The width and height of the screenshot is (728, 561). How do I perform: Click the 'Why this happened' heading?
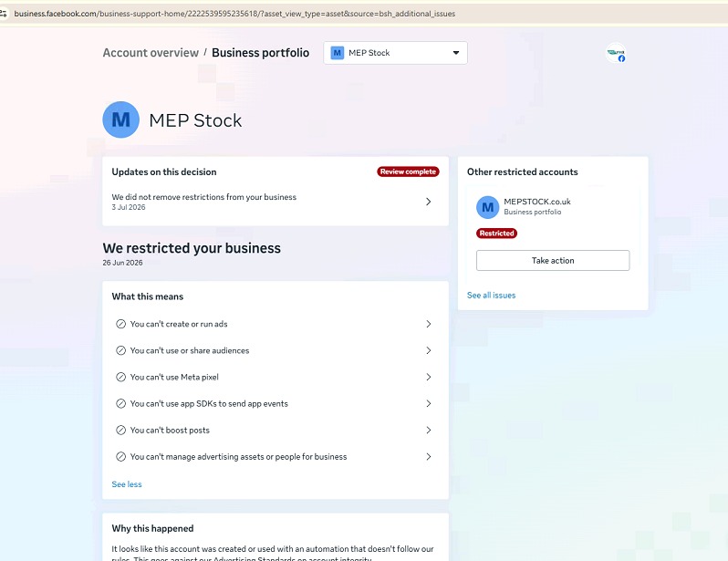pos(152,528)
